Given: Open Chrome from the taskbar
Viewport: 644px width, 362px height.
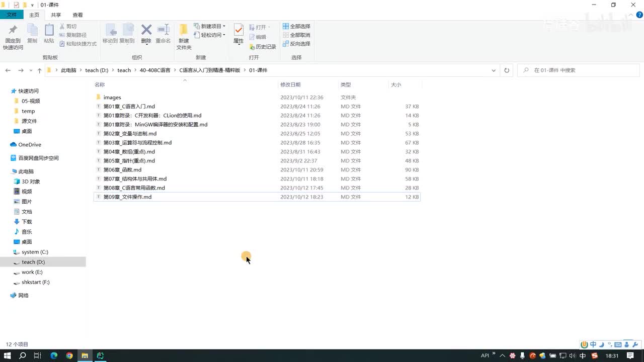Looking at the screenshot, I should (69, 355).
